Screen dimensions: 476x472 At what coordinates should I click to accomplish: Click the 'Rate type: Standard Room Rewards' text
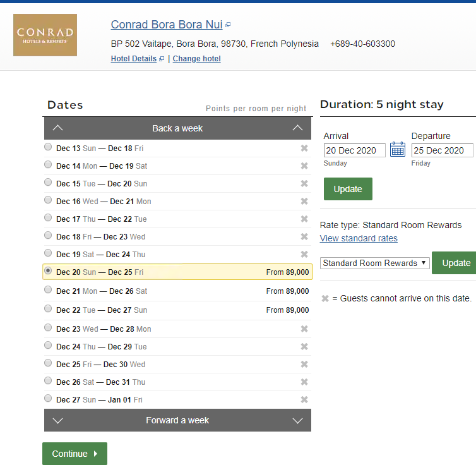pyautogui.click(x=391, y=225)
